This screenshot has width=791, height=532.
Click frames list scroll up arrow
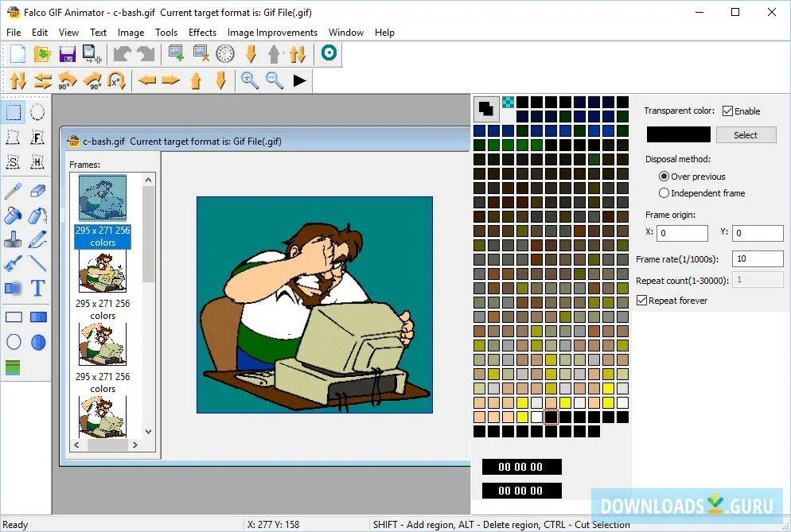[x=148, y=180]
